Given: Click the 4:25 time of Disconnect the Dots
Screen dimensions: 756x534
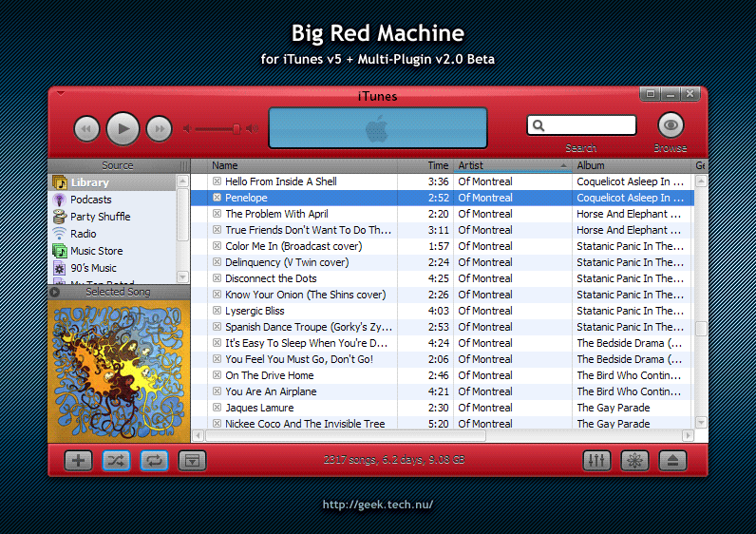Looking at the screenshot, I should tap(438, 278).
